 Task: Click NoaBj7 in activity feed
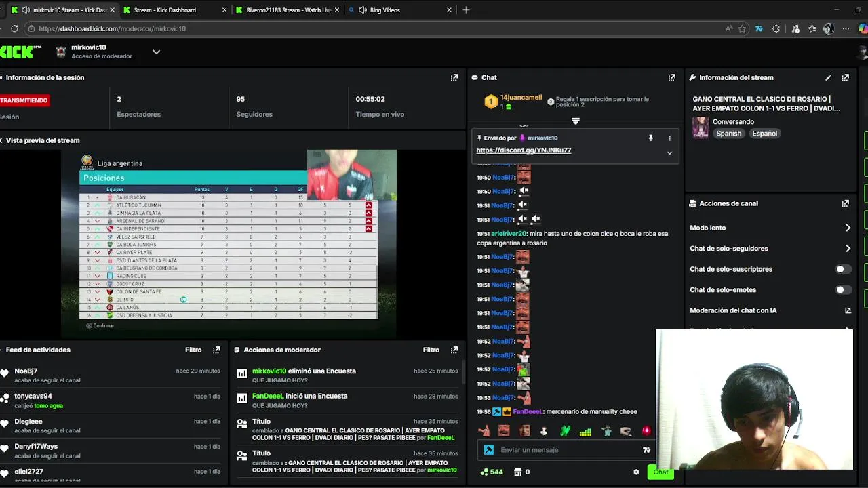(26, 371)
